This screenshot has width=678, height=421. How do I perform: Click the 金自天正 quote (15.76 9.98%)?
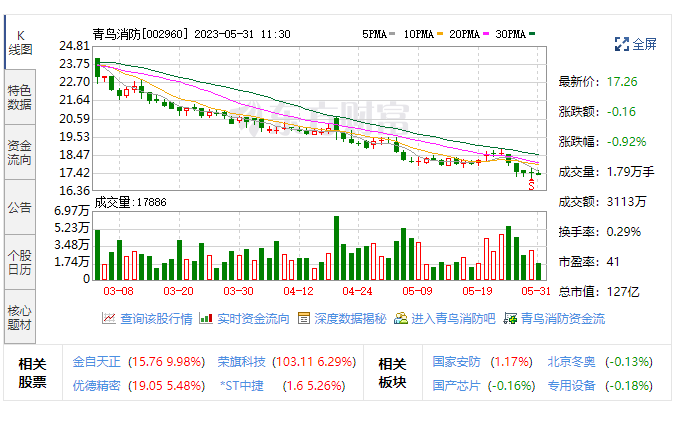[166, 361]
